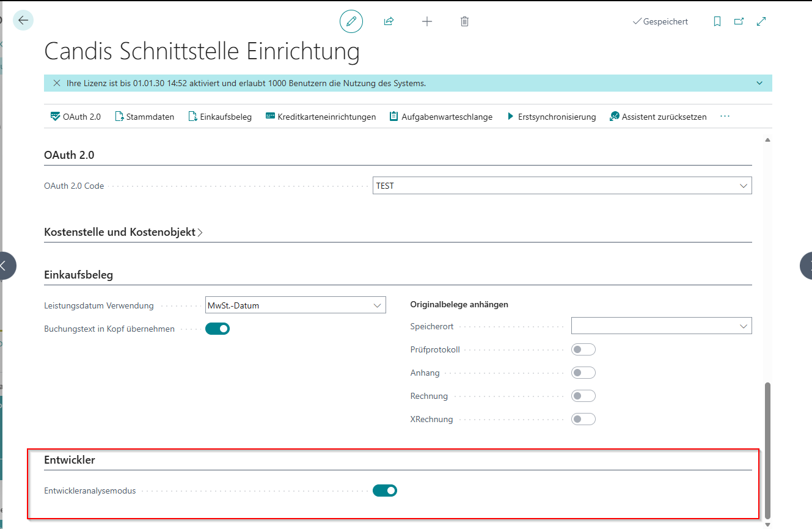Open the Einkaufsbeleg action
The height and width of the screenshot is (529, 812).
(220, 117)
